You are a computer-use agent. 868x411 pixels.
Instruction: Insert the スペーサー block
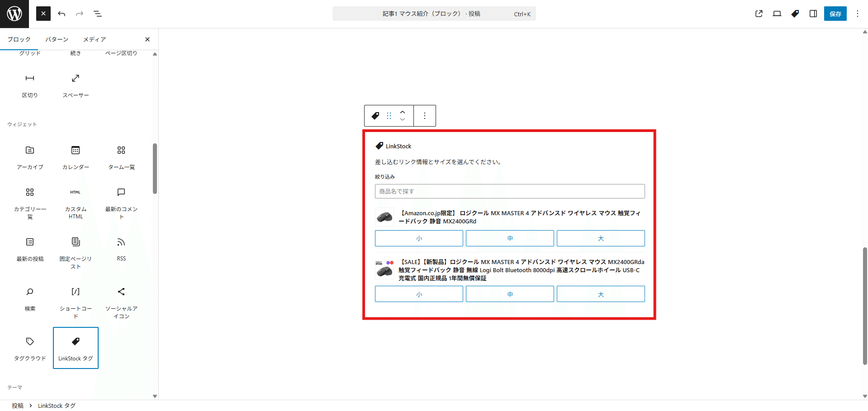pyautogui.click(x=76, y=86)
